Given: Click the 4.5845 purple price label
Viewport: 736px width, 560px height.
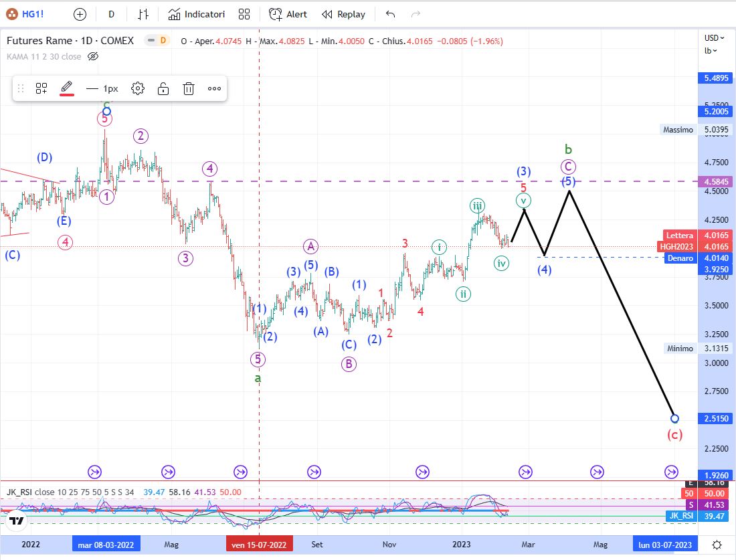Looking at the screenshot, I should (716, 181).
